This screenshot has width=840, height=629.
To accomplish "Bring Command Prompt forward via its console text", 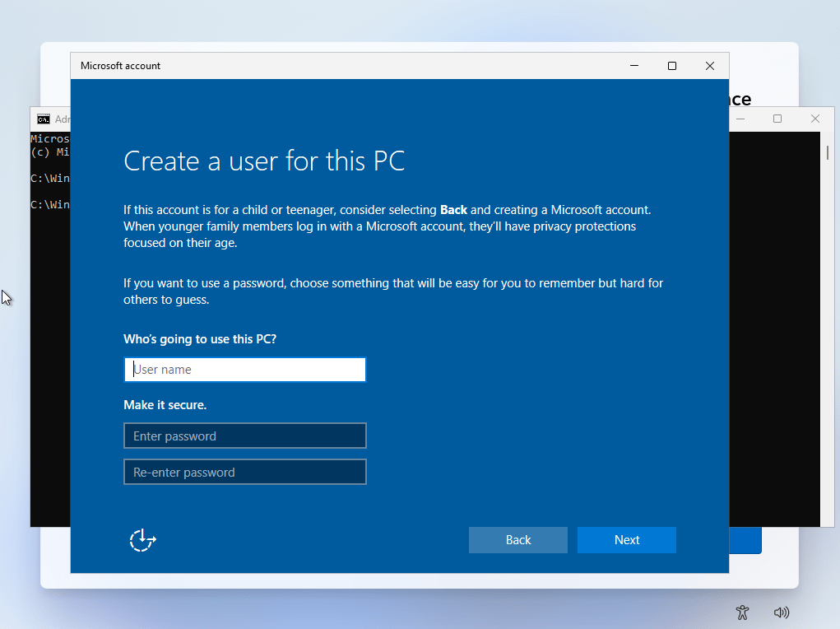I will (x=49, y=329).
